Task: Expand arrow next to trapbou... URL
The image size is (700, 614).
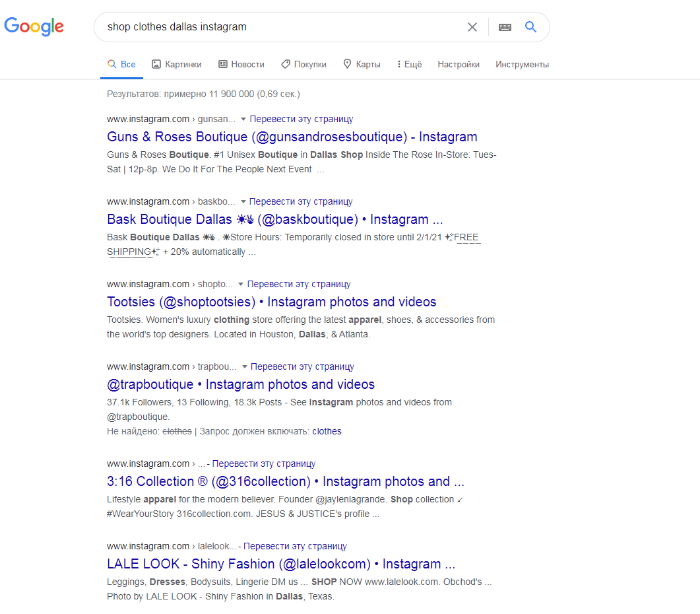Action: click(x=245, y=367)
